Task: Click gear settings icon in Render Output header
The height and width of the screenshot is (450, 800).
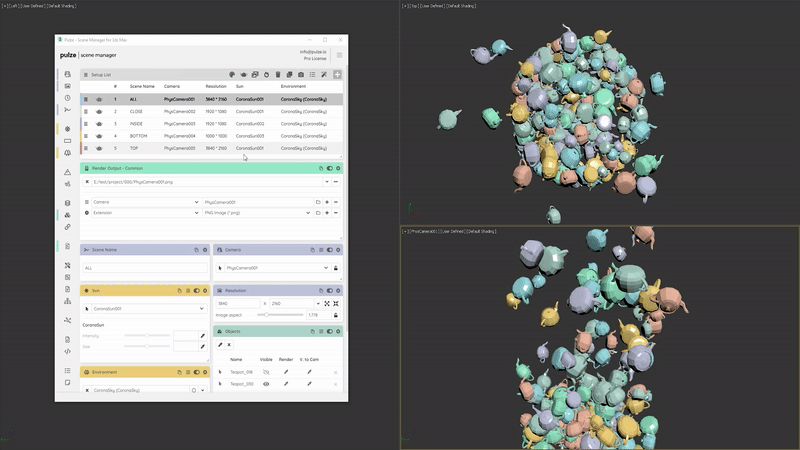Action: click(x=338, y=168)
